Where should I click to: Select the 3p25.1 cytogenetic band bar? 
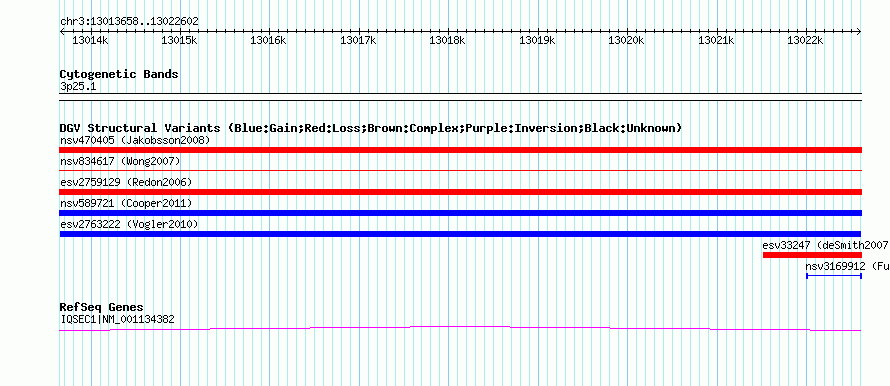(x=460, y=97)
